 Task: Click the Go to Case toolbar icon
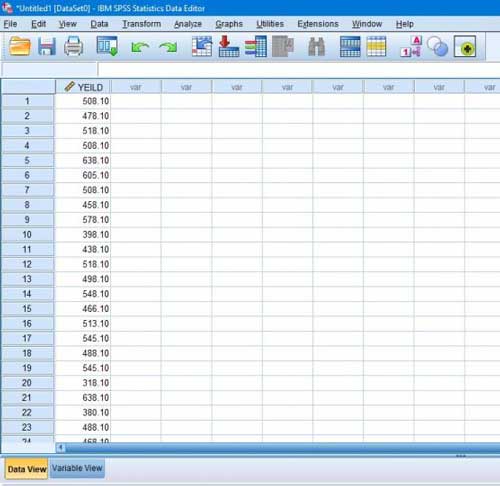(x=202, y=46)
